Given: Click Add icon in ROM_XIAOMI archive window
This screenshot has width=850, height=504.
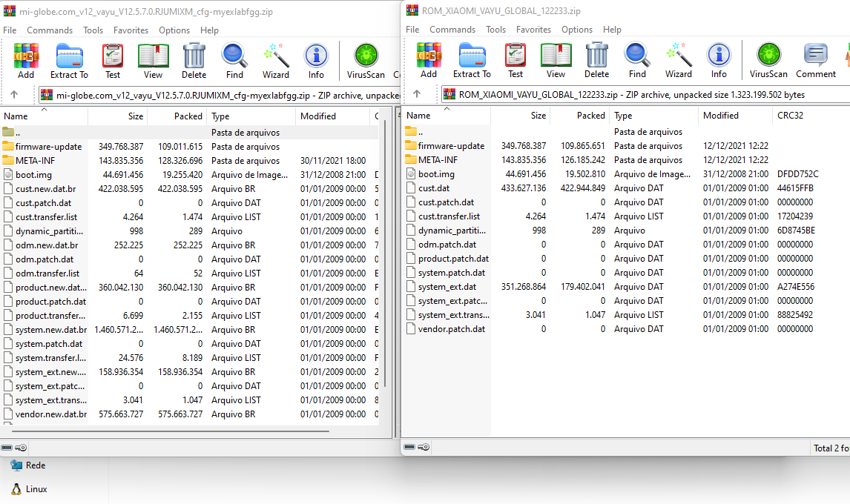Looking at the screenshot, I should pos(429,60).
